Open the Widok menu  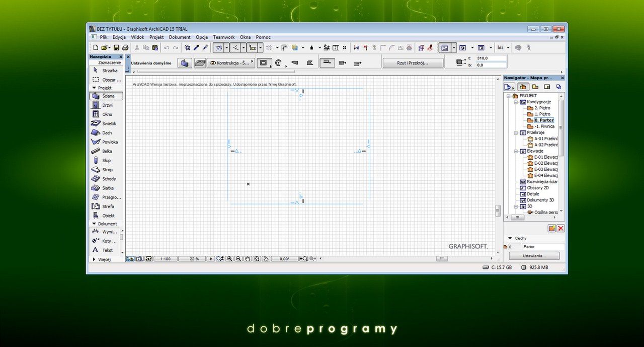tap(137, 37)
